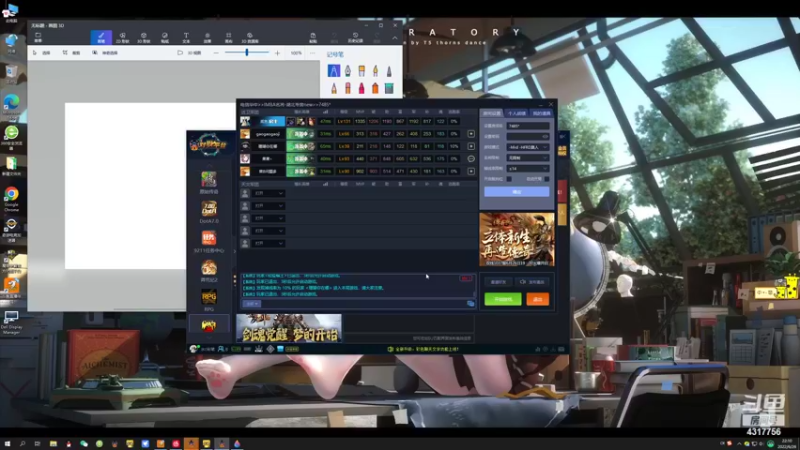Collapse the Paint 3D ribbon with the chevron
This screenshot has height=450, width=800.
394,38
